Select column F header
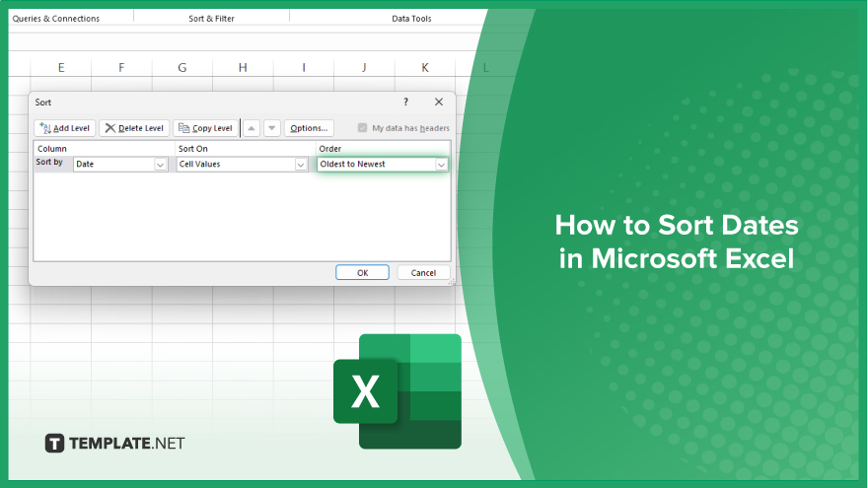The width and height of the screenshot is (868, 488). 121,67
